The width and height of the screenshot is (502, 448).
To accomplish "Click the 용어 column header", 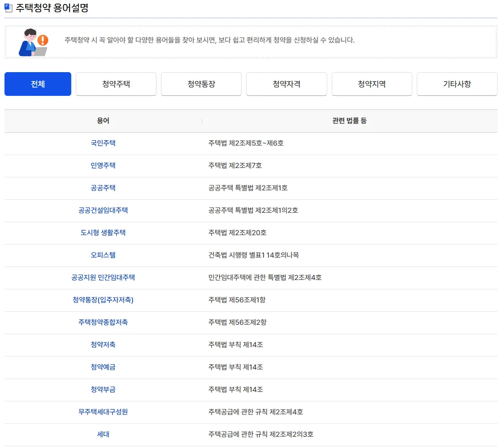I will [x=103, y=121].
